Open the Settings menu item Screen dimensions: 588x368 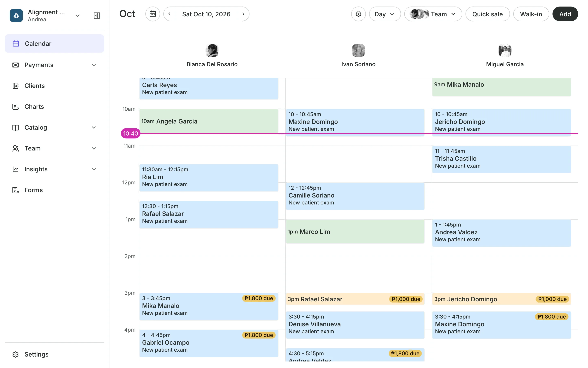pyautogui.click(x=55, y=354)
